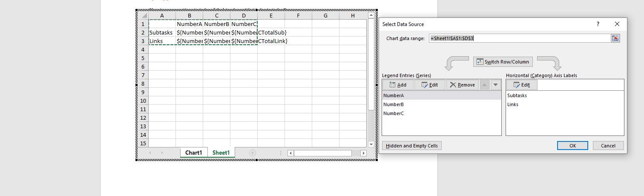Image resolution: width=644 pixels, height=196 pixels.
Task: Add new sheet with plus icon
Action: (x=252, y=153)
